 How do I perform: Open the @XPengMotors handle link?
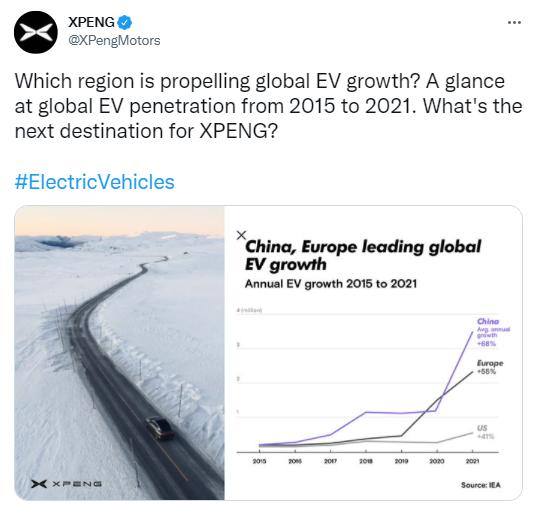114,41
